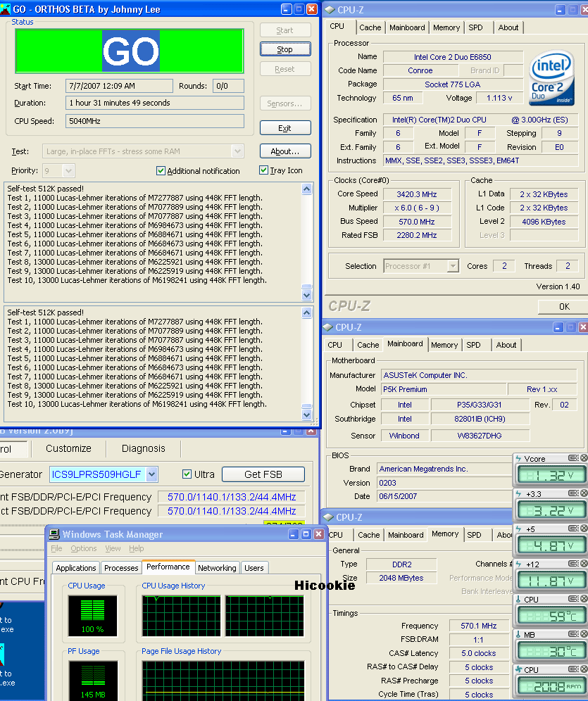Uncheck the Tray Icon checkbox
The image size is (588, 701).
263,170
